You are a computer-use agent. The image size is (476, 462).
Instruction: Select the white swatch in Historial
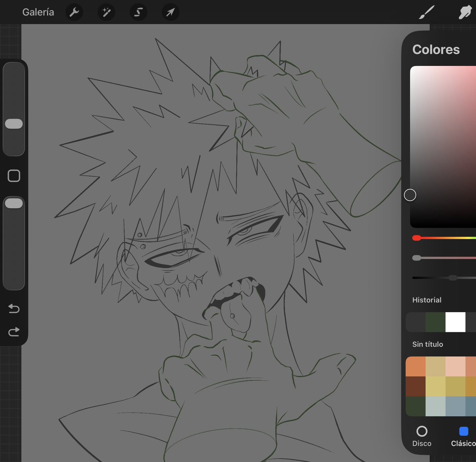point(455,322)
